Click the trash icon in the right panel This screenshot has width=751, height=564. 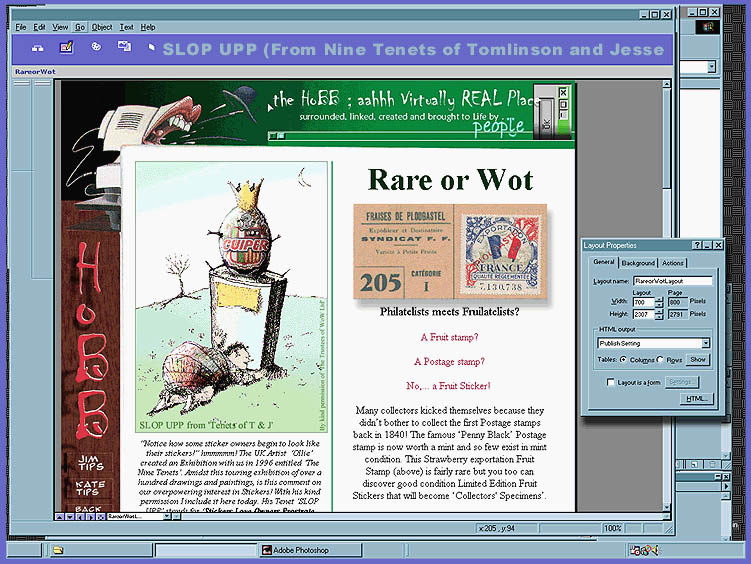pos(713,464)
